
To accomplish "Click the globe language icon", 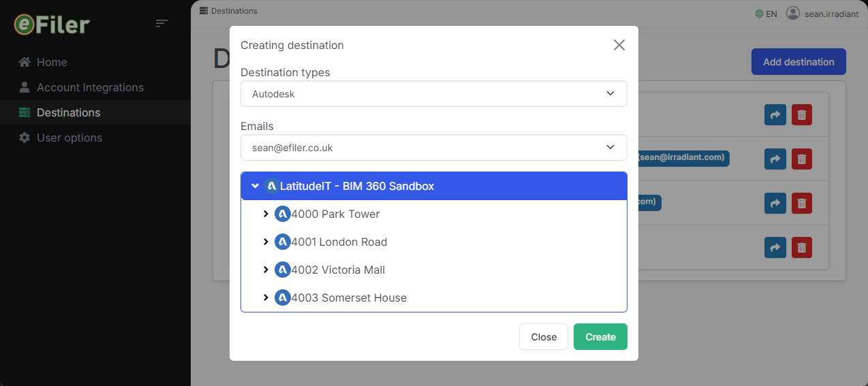I will (x=759, y=14).
